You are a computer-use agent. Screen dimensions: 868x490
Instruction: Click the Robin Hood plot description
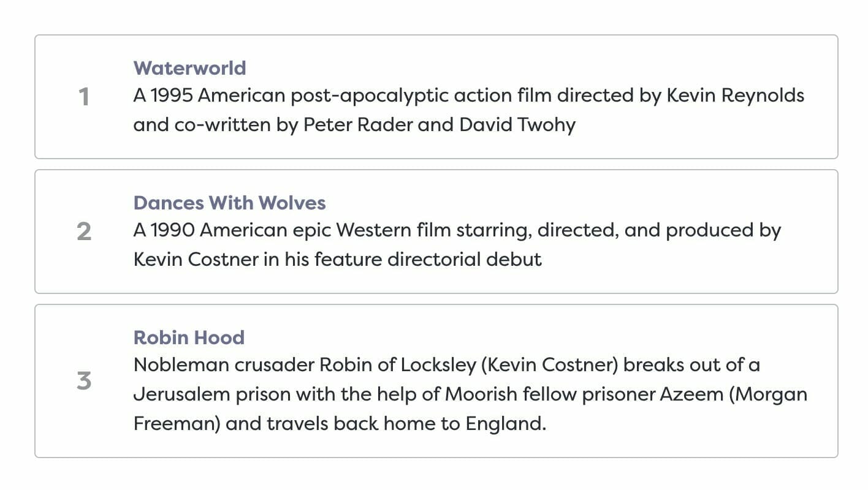tap(470, 394)
